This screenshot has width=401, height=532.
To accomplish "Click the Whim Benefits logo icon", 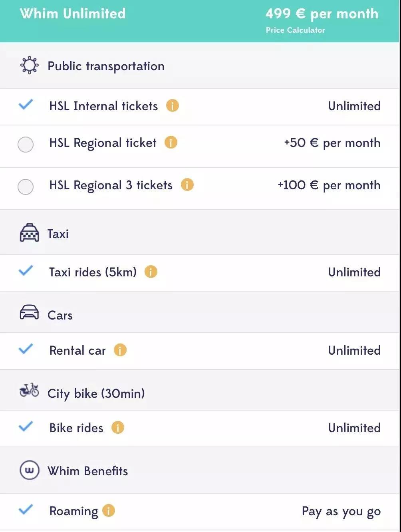I will 29,470.
